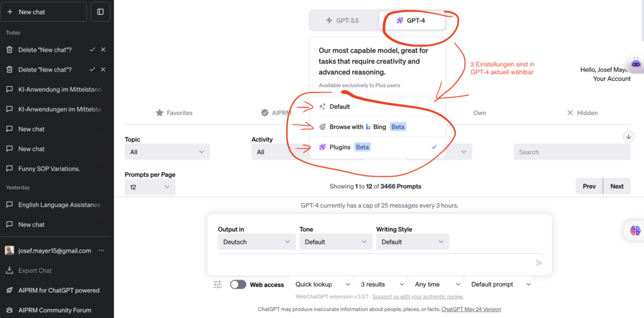Send the message with the arrow icon
This screenshot has width=644, height=318.
(539, 263)
